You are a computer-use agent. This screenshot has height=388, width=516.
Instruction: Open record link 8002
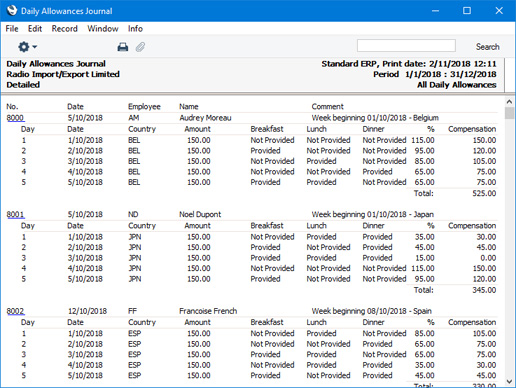pyautogui.click(x=15, y=311)
